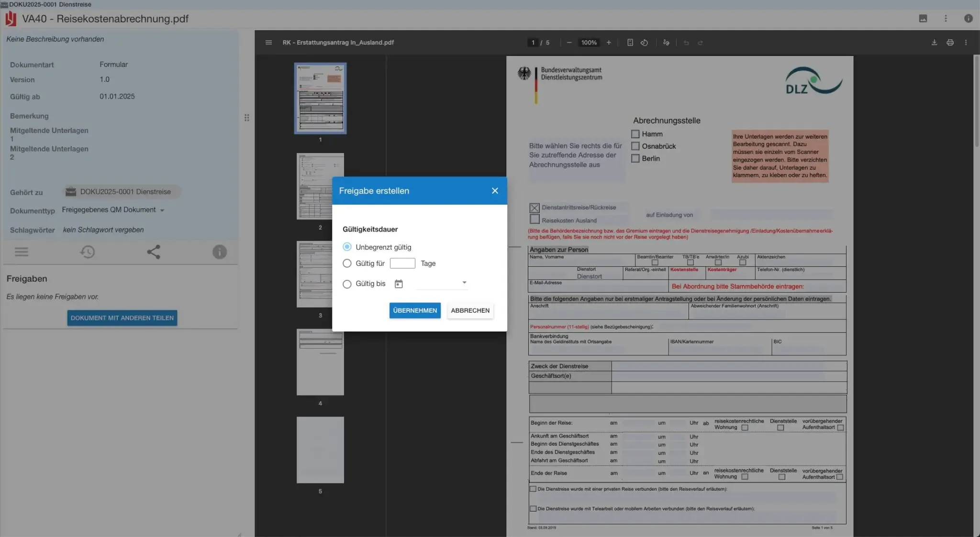Open PDF viewer more options menu
Image resolution: width=980 pixels, height=537 pixels.
[966, 43]
